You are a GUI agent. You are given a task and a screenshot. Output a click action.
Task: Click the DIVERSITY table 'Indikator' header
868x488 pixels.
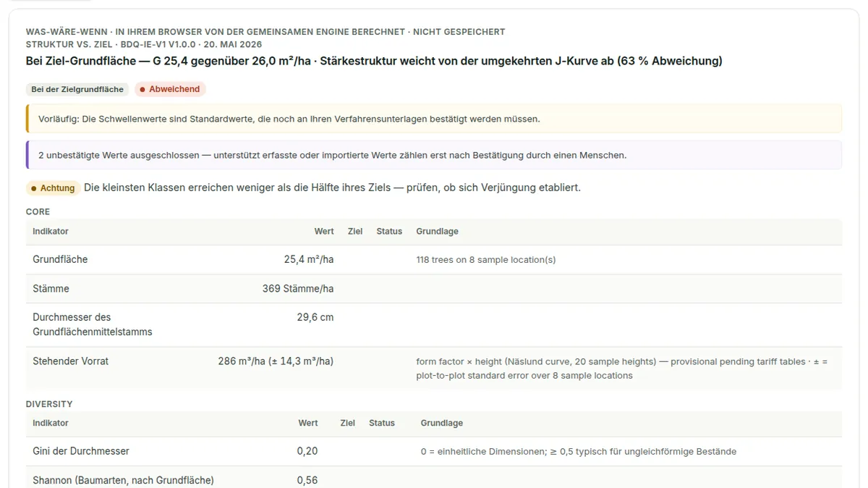[51, 423]
